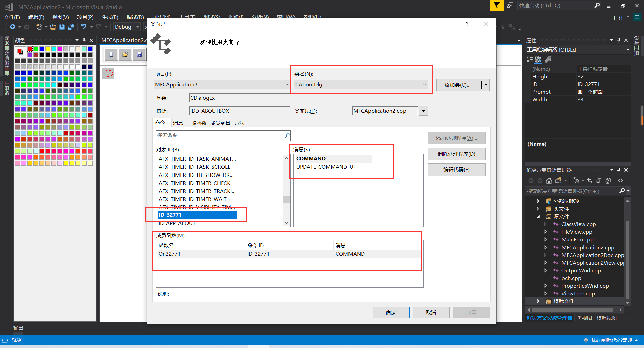Click the 添加类(C)... button

[459, 85]
